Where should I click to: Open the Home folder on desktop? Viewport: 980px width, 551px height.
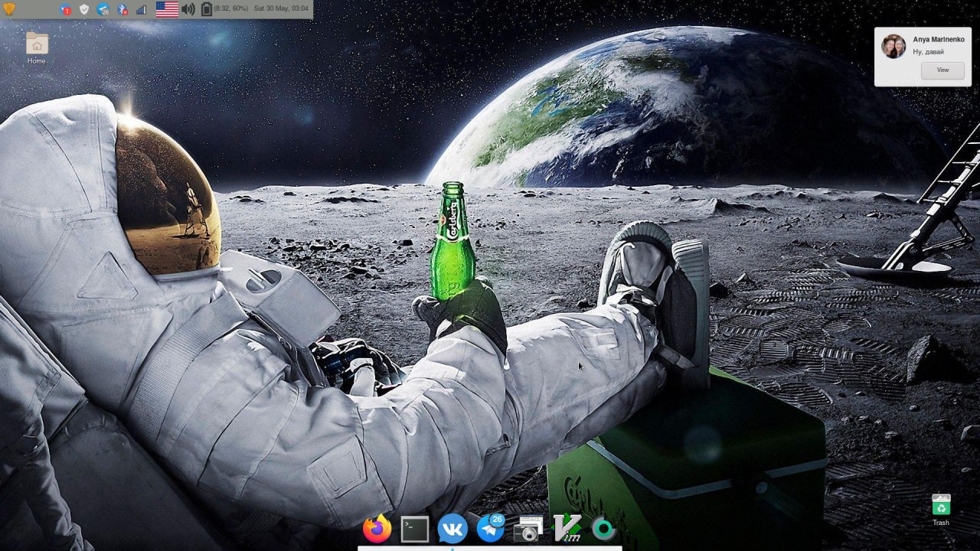(37, 48)
